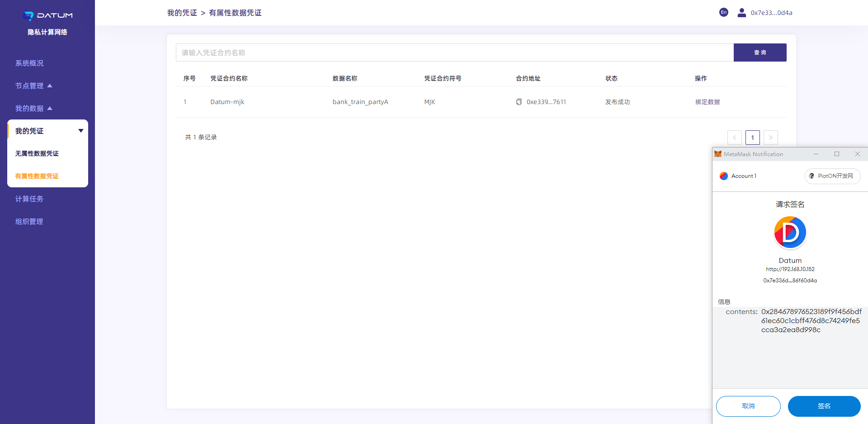Click 签名 to sign in MetaMask
The image size is (868, 424).
click(824, 406)
